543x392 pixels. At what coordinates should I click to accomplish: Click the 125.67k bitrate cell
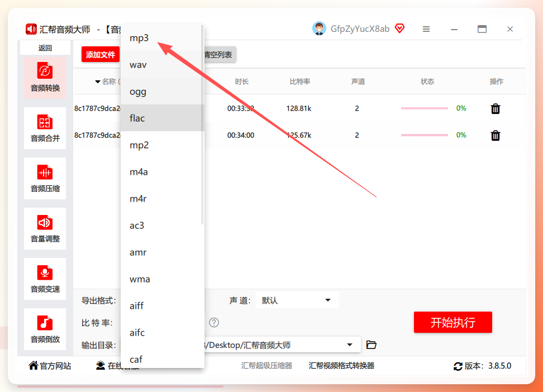pos(299,135)
